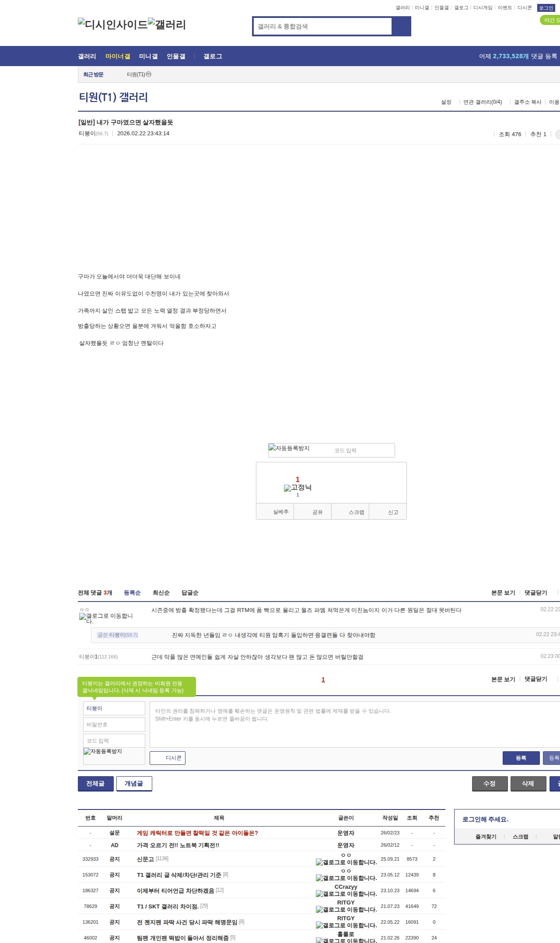This screenshot has height=943, width=560.
Task: Click 본문 보기 above the comment list
Action: (503, 593)
